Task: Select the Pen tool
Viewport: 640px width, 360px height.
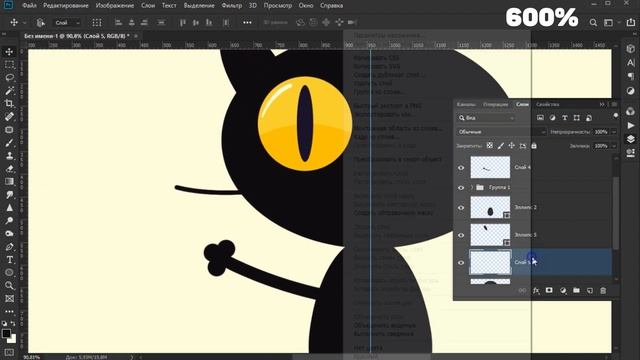Action: point(9,247)
